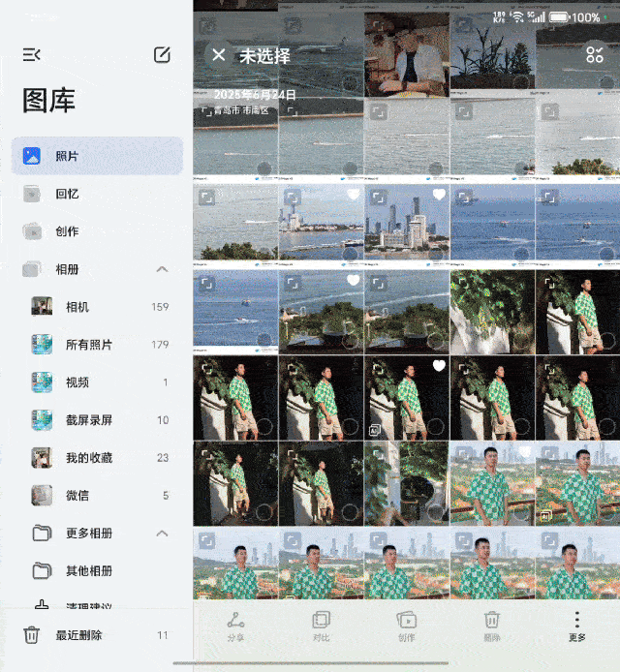
Task: Close selection mode with the X icon
Action: [x=219, y=56]
